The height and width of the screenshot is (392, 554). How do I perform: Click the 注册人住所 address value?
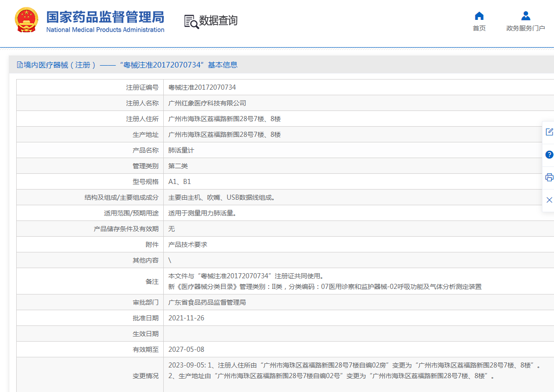tap(224, 119)
